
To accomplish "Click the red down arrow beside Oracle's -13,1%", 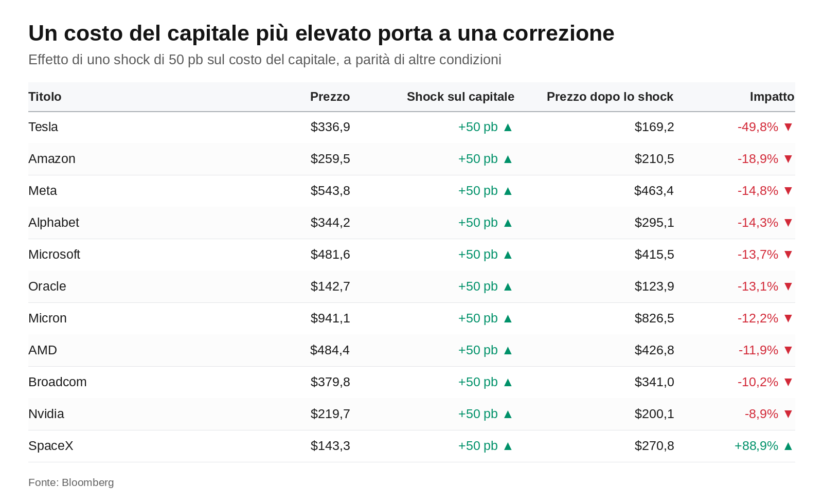I will [788, 286].
